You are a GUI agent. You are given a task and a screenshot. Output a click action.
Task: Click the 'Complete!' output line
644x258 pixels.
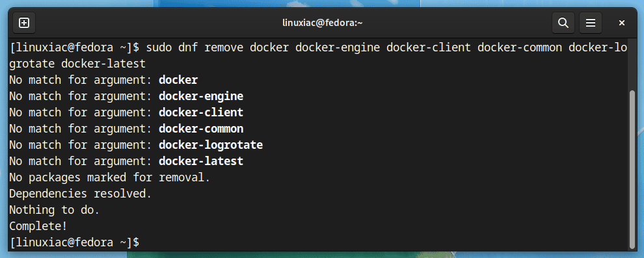(x=38, y=226)
